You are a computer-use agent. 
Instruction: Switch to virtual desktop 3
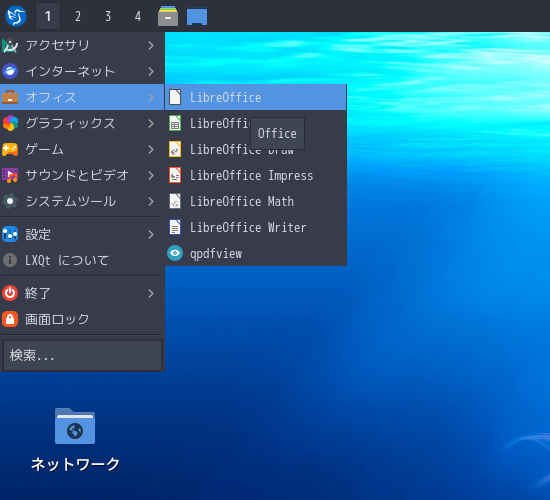[x=108, y=16]
